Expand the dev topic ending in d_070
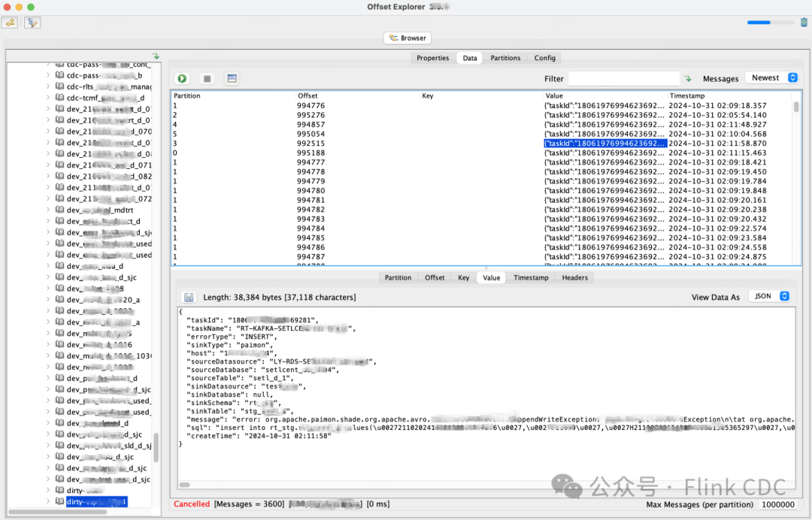 click(48, 132)
